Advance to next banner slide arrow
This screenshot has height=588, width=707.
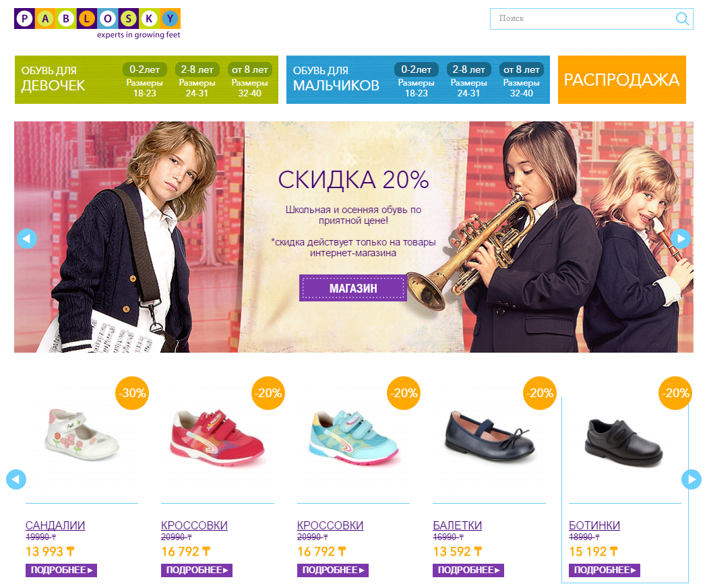(681, 239)
